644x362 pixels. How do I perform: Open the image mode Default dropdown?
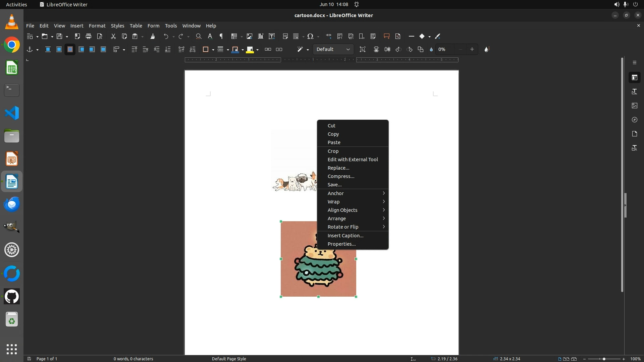point(333,49)
